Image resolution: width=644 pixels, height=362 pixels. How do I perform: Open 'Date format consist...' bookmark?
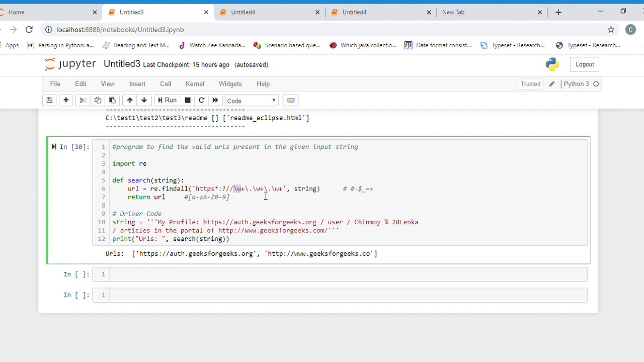pyautogui.click(x=438, y=45)
